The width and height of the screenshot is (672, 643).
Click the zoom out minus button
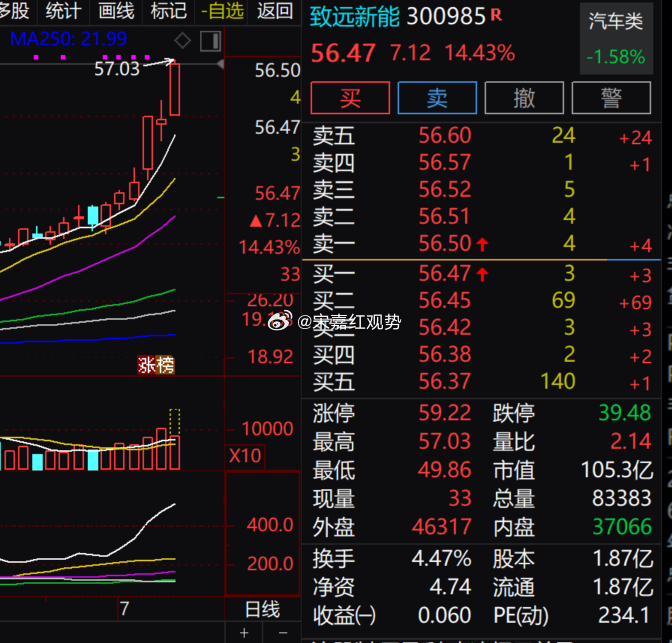click(282, 633)
